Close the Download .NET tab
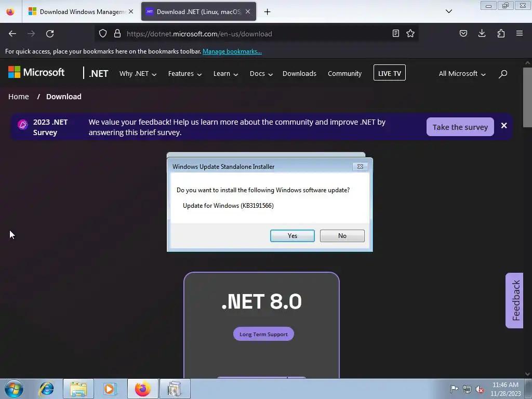This screenshot has height=399, width=532. point(248,11)
